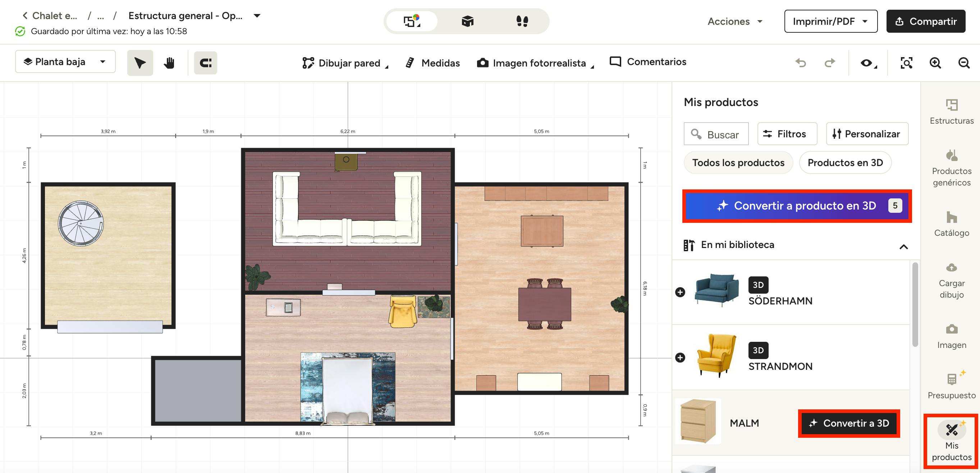
Task: Click the Buscar search field
Action: [x=716, y=134]
